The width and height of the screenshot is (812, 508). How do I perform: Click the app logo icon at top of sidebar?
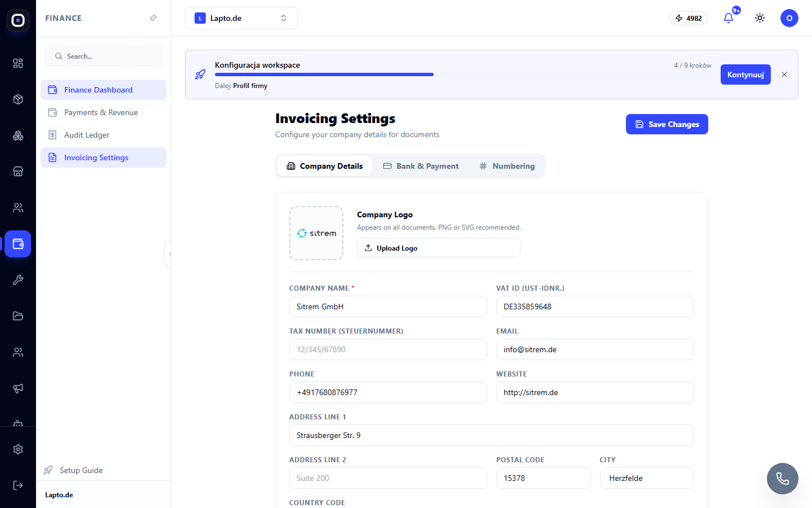(18, 20)
